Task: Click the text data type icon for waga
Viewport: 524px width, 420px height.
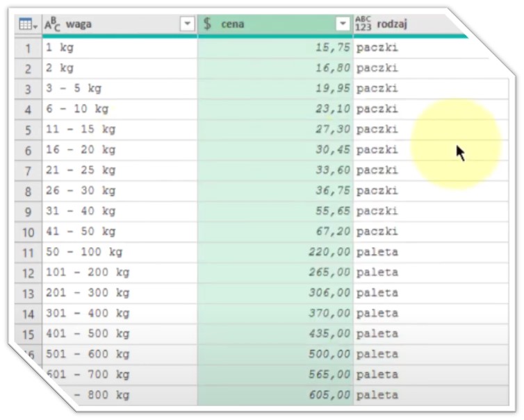Action: click(52, 24)
